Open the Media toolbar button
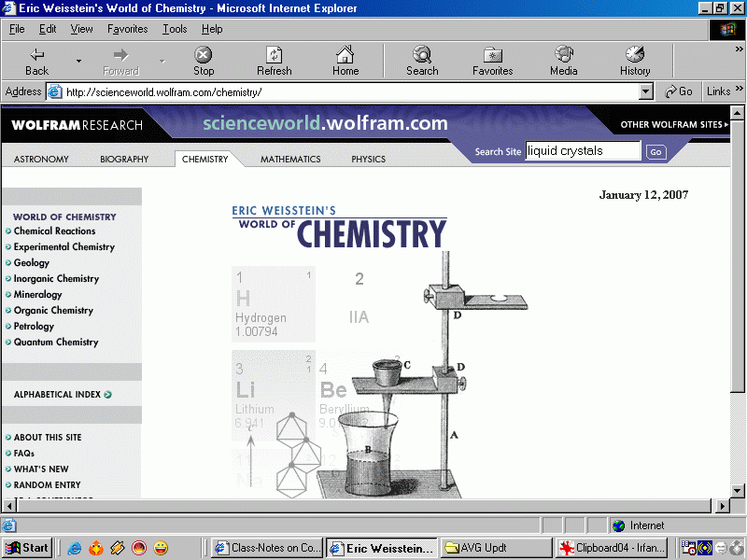Screen dimensions: 747x560 [564, 62]
